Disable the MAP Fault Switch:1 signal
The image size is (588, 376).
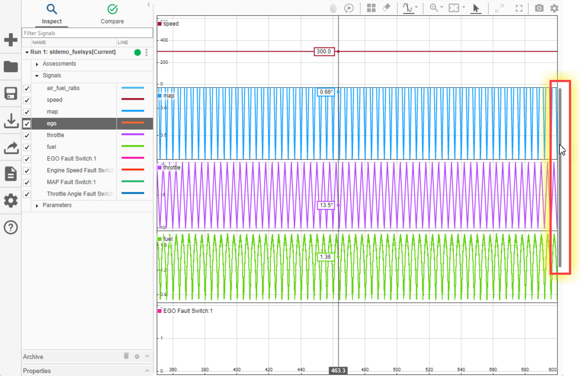(27, 182)
